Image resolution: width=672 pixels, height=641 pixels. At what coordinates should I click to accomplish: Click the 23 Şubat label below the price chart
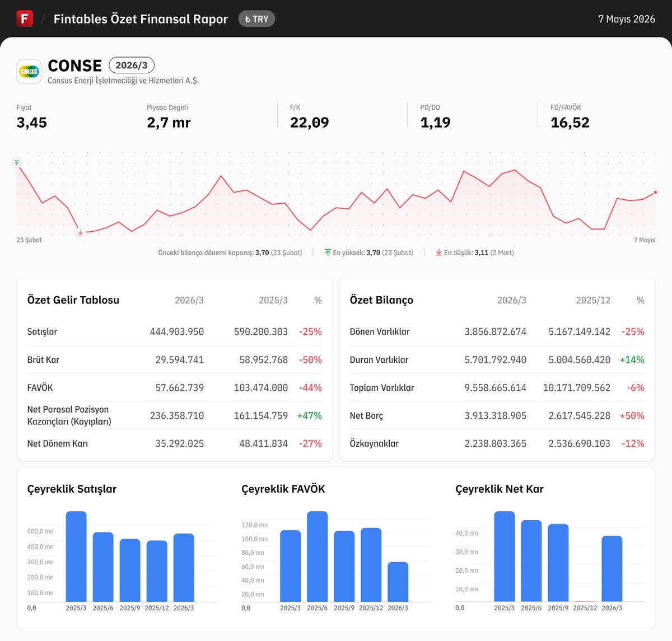[29, 240]
